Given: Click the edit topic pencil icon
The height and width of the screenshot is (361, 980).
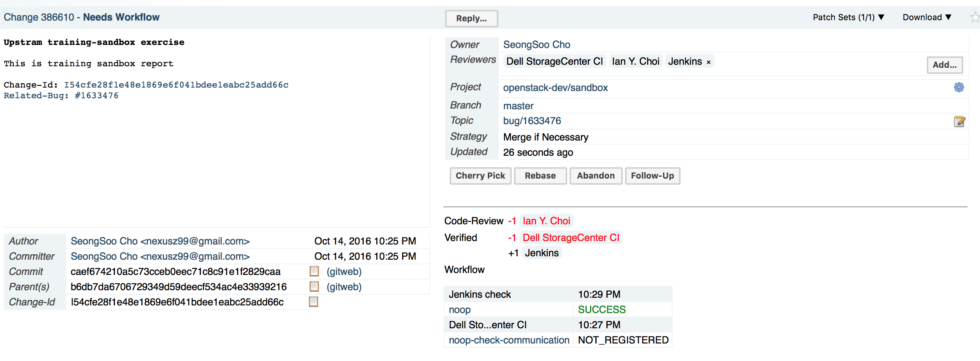Looking at the screenshot, I should pyautogui.click(x=959, y=121).
